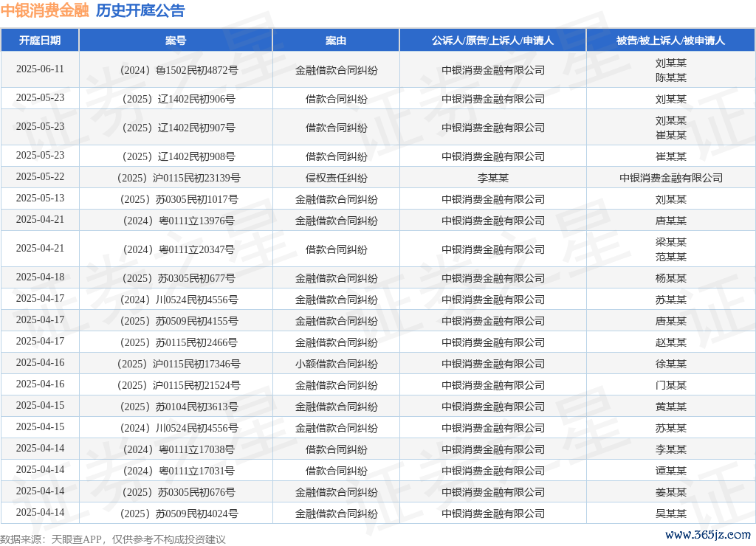Select case number 粤0111立17031号
Viewport: 756px width, 546px height.
click(179, 471)
